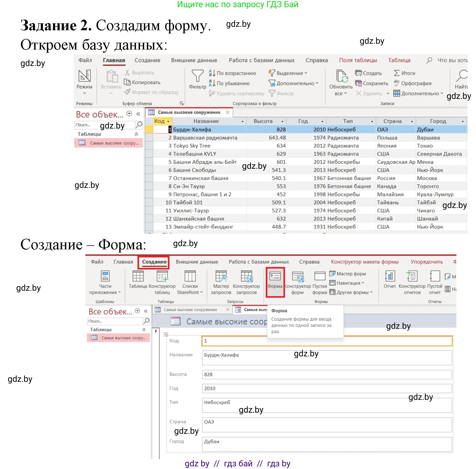Image resolution: width=476 pixels, height=469 pixels.
Task: Click the Обновить все refresh icon
Action: pyautogui.click(x=341, y=77)
